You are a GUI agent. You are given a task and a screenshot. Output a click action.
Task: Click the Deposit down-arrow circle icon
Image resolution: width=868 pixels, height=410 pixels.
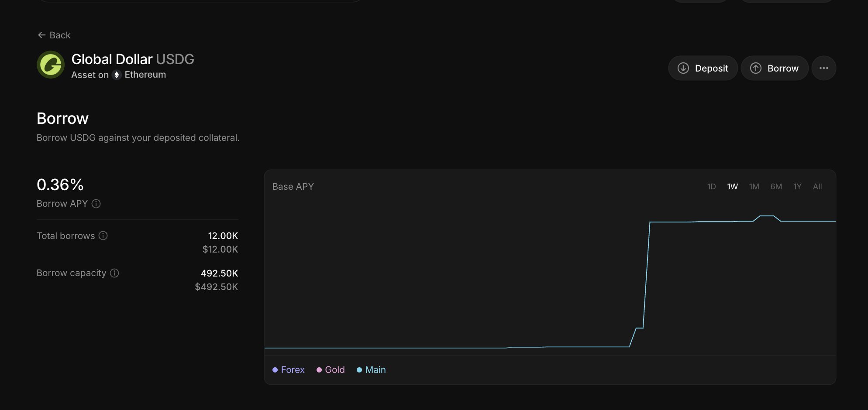pos(683,68)
